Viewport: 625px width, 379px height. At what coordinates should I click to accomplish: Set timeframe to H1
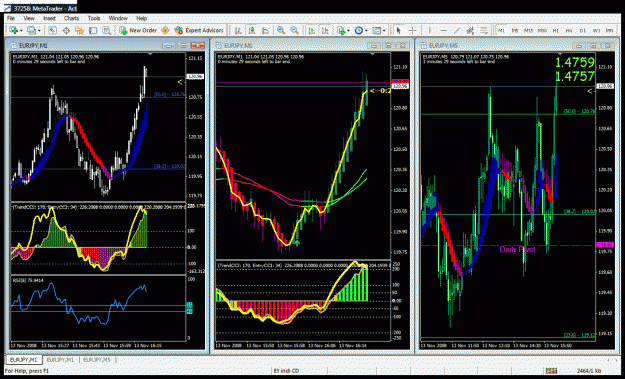pos(556,30)
